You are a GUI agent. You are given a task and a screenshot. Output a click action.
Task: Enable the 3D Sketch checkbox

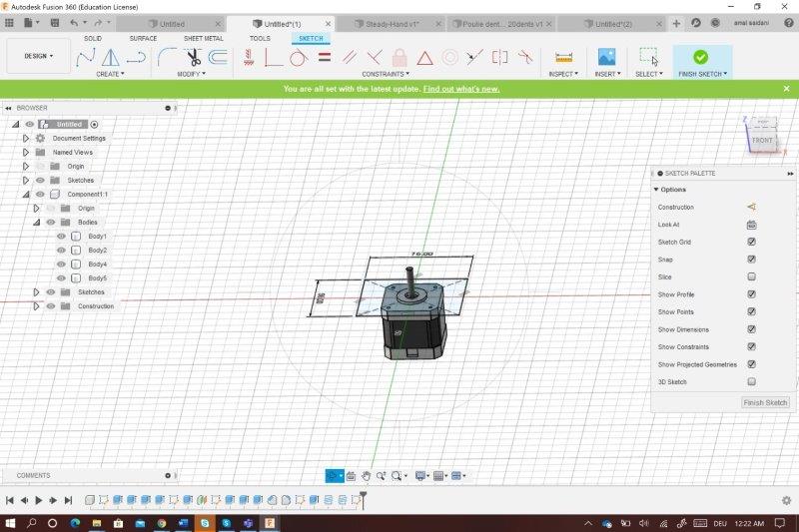coord(752,382)
